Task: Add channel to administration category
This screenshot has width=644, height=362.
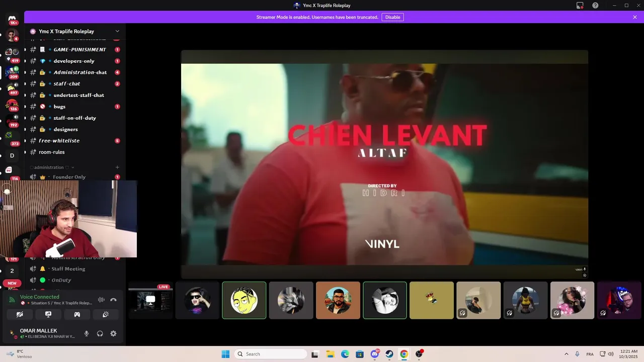Action: point(117,167)
